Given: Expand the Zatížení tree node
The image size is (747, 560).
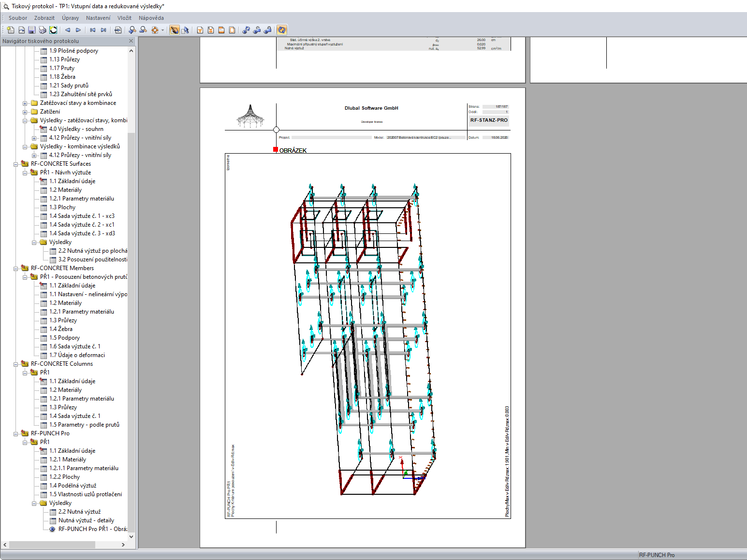Looking at the screenshot, I should 25,112.
